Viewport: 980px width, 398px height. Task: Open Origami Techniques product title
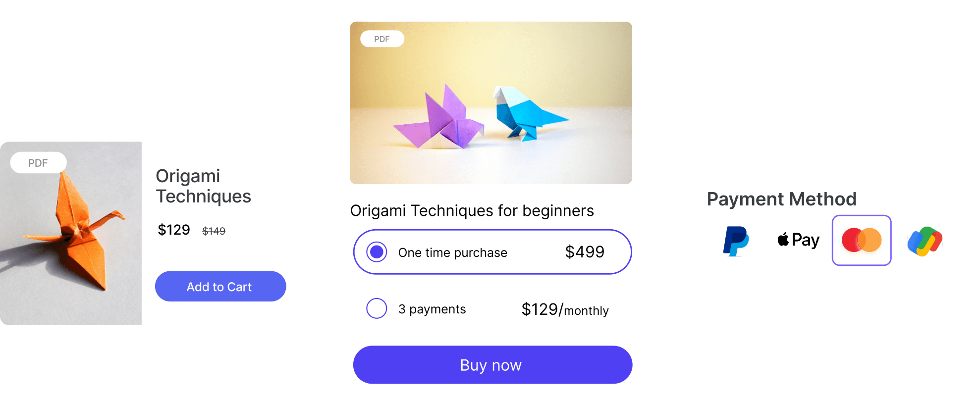coord(203,186)
